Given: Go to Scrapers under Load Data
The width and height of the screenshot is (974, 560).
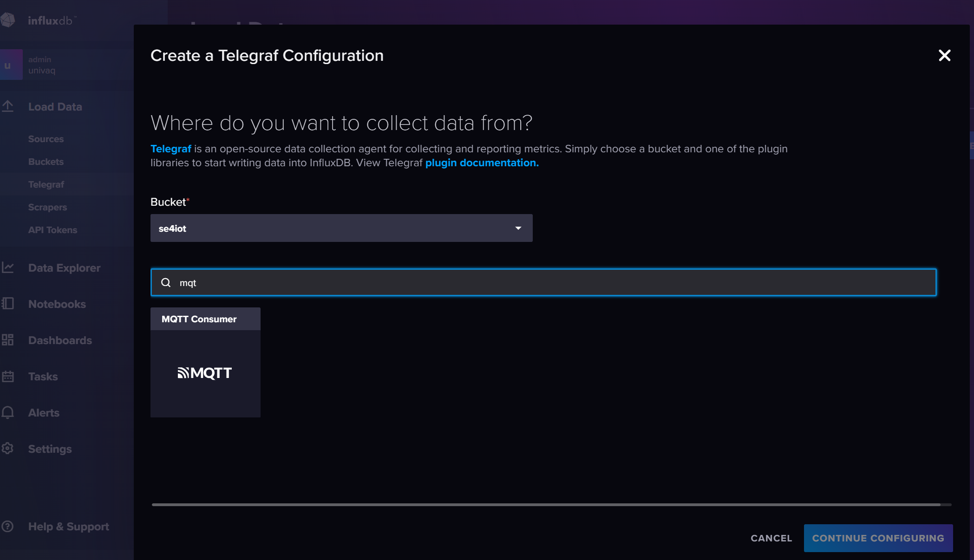Looking at the screenshot, I should pyautogui.click(x=47, y=207).
